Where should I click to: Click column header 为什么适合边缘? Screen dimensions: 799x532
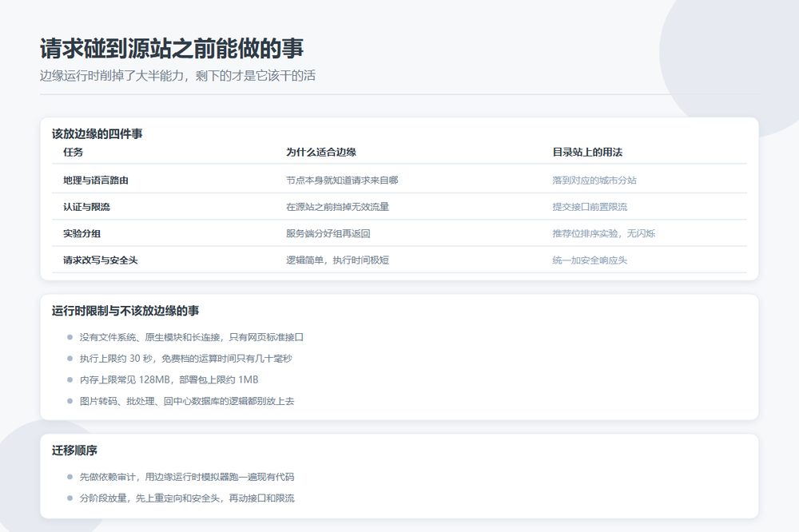click(321, 152)
